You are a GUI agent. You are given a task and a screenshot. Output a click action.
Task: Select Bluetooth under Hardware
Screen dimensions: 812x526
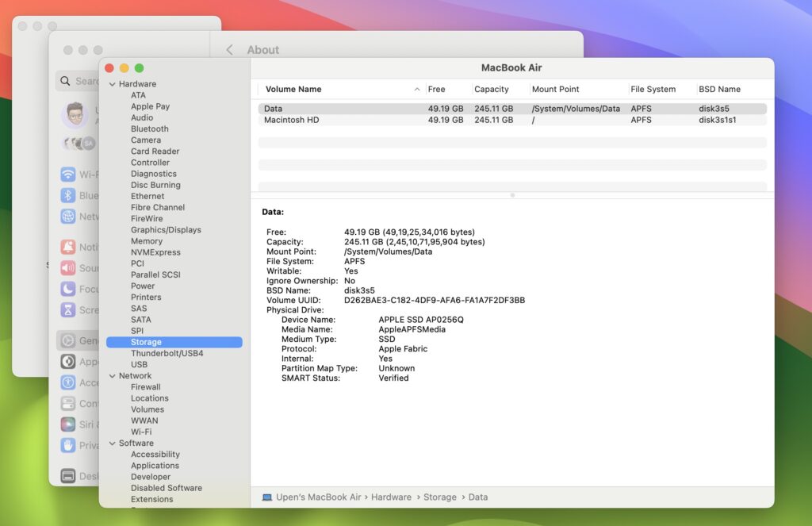pos(150,129)
